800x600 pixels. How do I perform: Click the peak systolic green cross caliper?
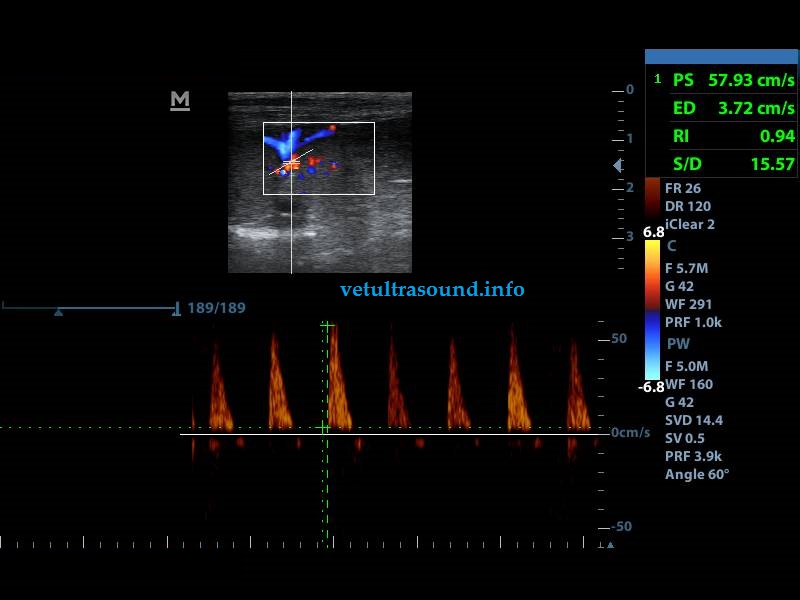[326, 326]
